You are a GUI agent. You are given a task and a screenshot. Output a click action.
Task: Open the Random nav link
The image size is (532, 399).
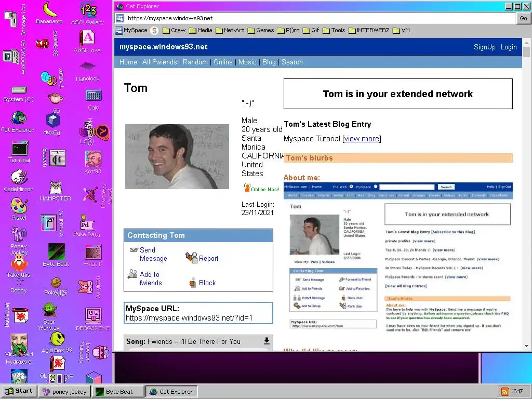(195, 62)
